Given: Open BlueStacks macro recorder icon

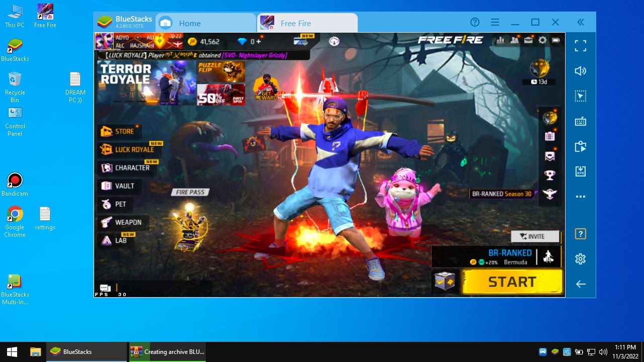Looking at the screenshot, I should tap(580, 146).
